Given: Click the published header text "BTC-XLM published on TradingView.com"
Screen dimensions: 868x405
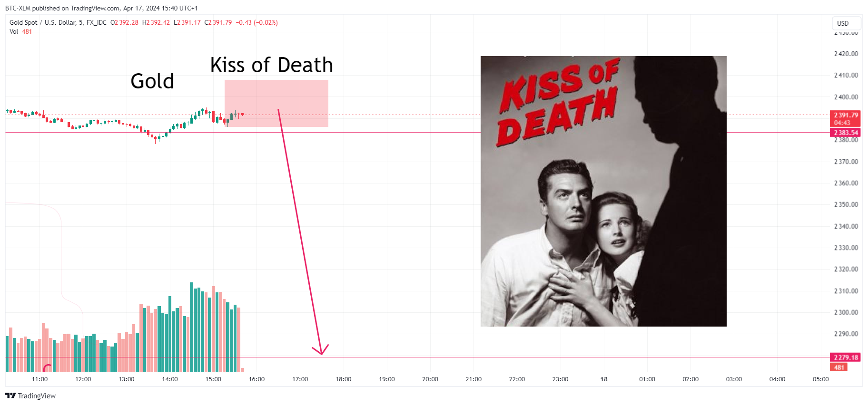Looking at the screenshot, I should (x=62, y=8).
